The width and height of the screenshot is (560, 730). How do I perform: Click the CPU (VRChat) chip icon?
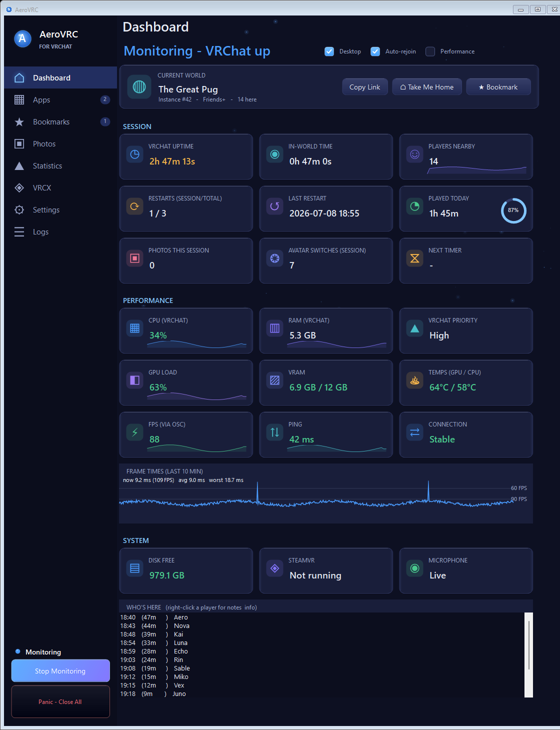[135, 328]
